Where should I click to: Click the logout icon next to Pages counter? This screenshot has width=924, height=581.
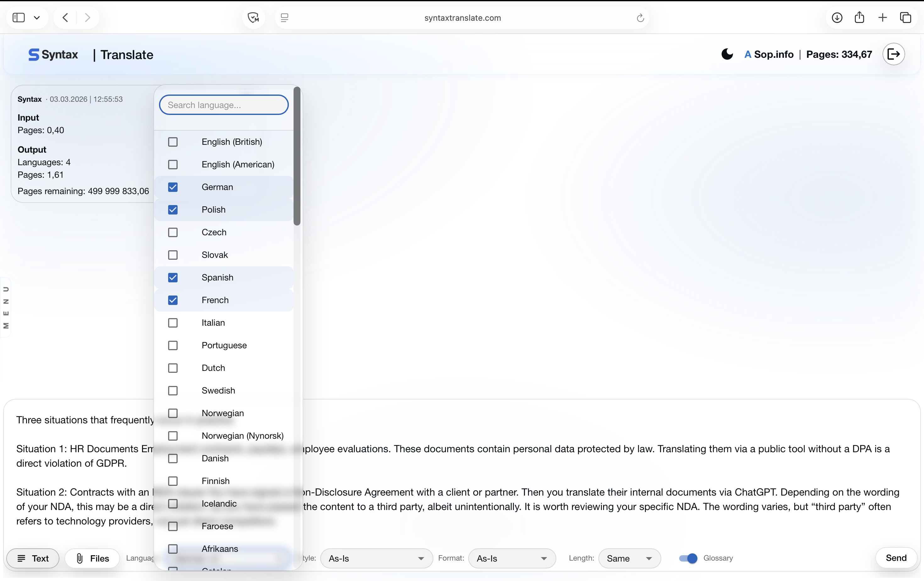click(894, 54)
